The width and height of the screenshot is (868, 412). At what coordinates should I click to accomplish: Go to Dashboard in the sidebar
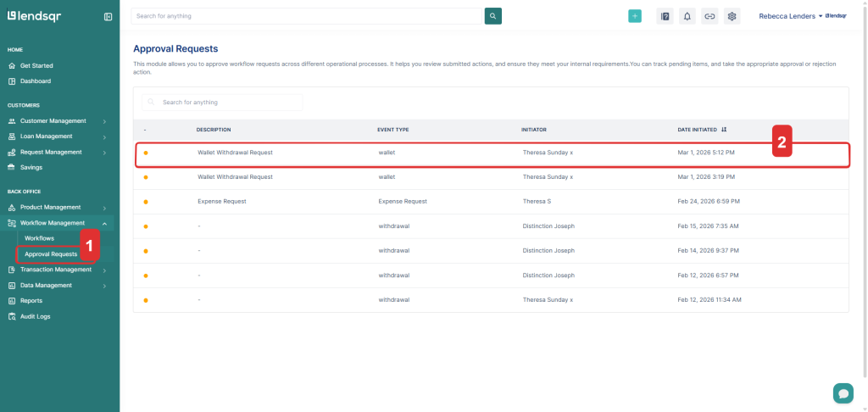click(36, 81)
